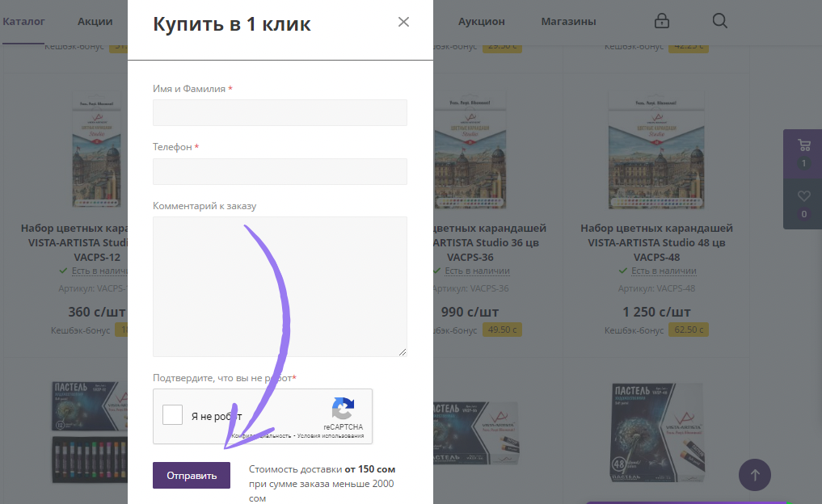The height and width of the screenshot is (504, 822).
Task: Navigate to 'Магазины' menu item
Action: click(568, 21)
